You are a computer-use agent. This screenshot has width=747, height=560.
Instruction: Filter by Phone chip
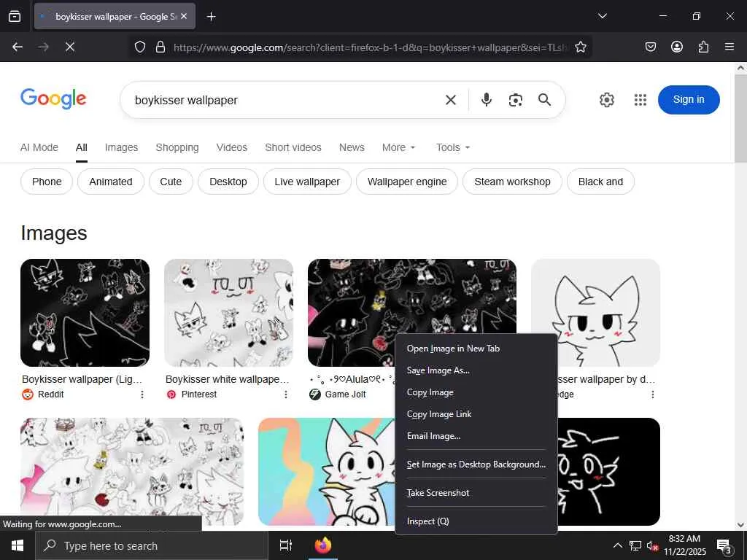coord(47,182)
